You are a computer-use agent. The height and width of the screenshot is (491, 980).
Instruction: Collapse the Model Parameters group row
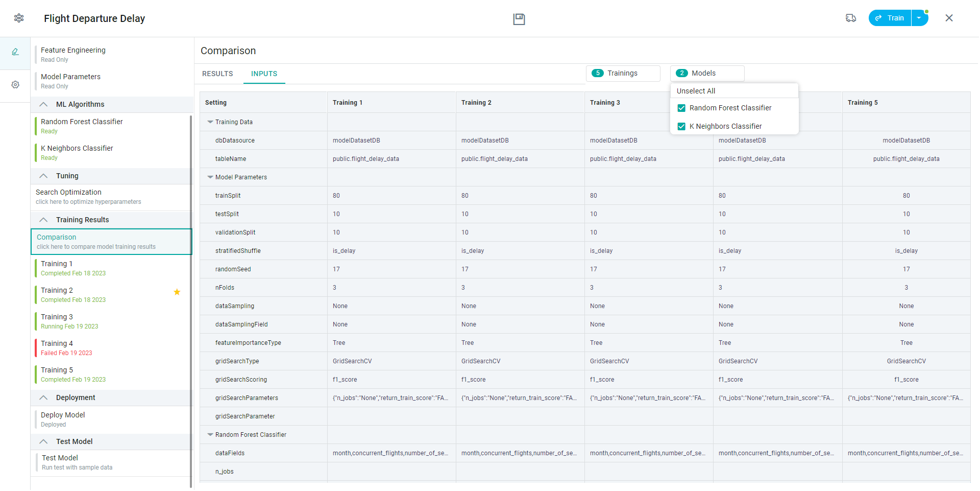tap(210, 177)
